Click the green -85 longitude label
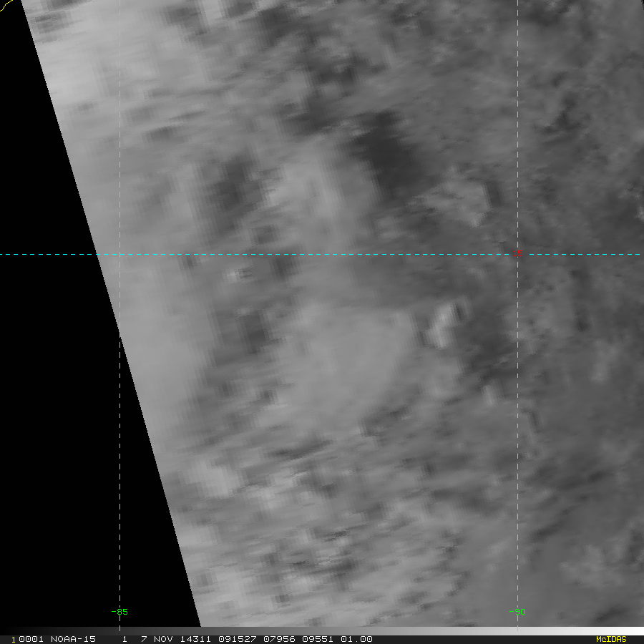Image resolution: width=644 pixels, height=644 pixels. point(119,612)
